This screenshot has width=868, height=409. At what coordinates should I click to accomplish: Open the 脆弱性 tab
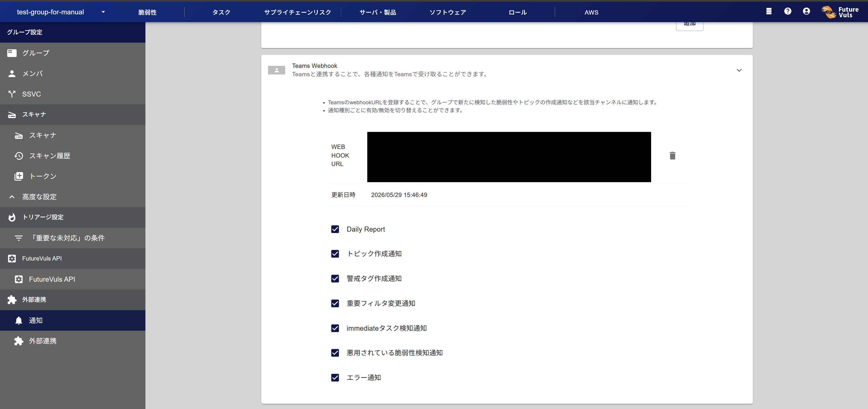point(147,13)
